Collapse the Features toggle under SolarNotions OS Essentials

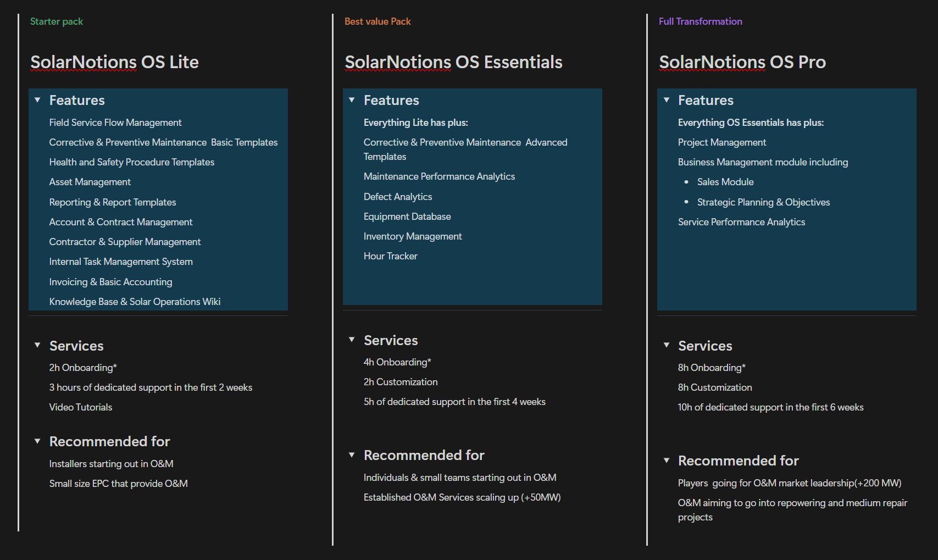coord(352,100)
